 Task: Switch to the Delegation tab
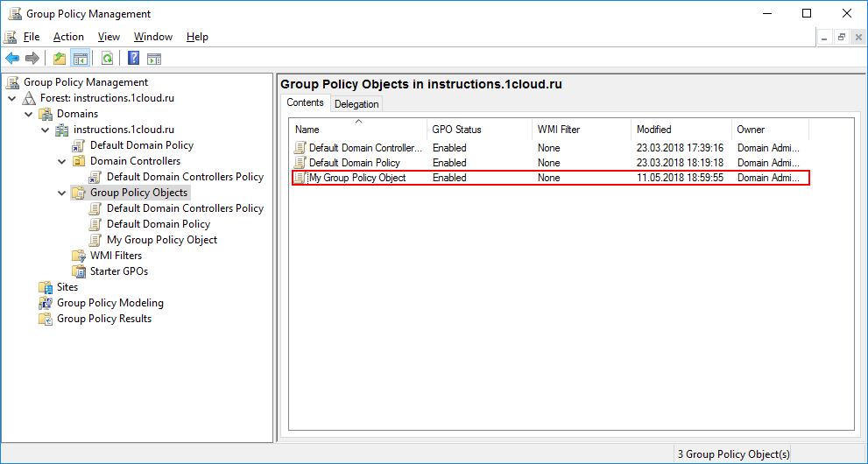pos(356,104)
